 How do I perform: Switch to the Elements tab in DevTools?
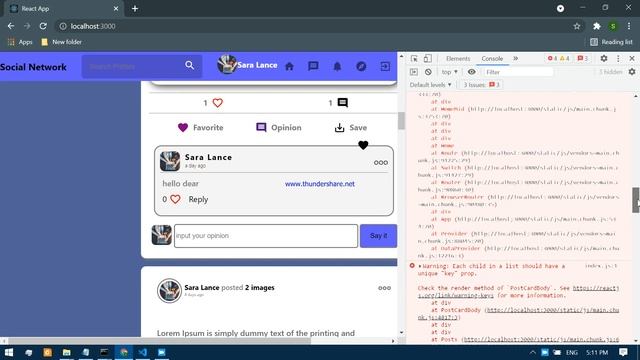(458, 58)
